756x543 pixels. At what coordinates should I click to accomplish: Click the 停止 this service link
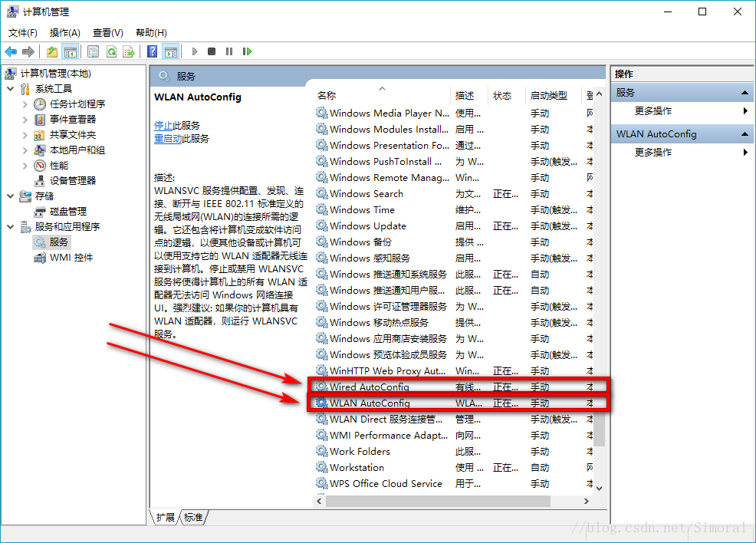[163, 125]
